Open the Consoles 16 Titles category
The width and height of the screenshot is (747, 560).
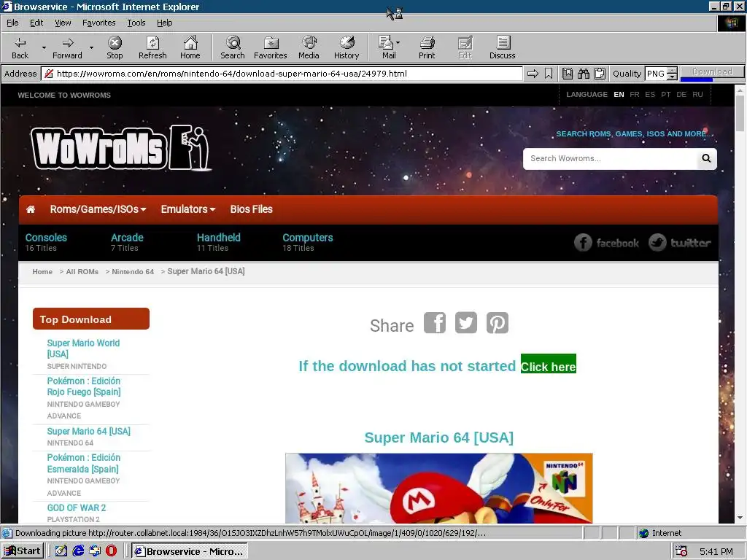[46, 242]
